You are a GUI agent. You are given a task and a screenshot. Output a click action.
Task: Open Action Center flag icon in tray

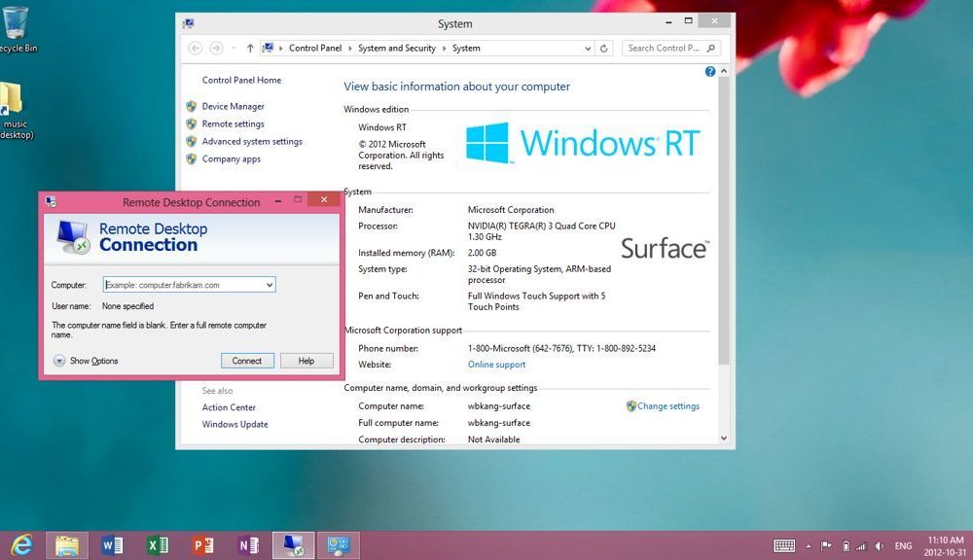click(x=826, y=545)
